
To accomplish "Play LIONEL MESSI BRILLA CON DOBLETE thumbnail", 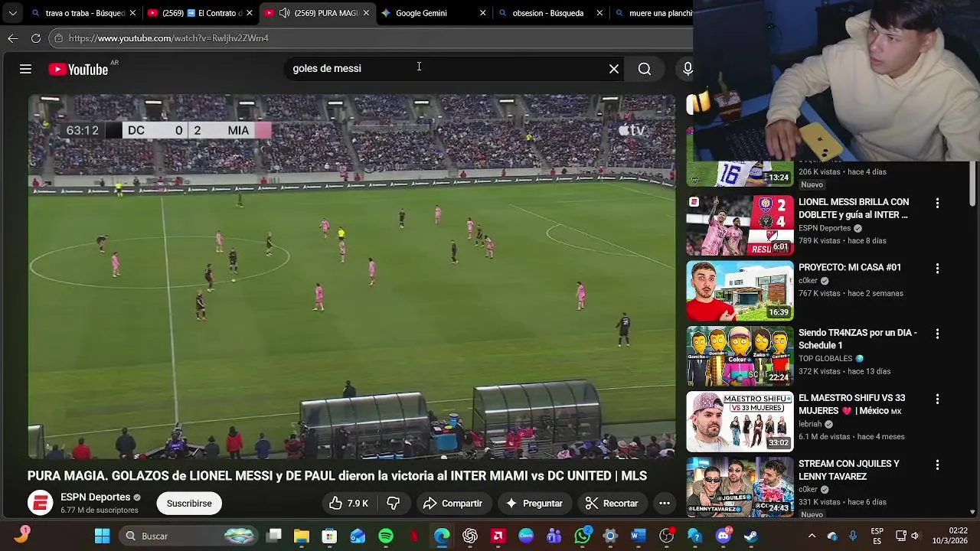I will (740, 225).
